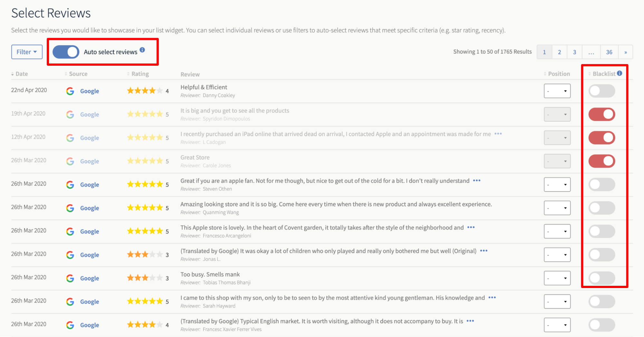Click the Google logo in Jonas L. row

click(70, 255)
